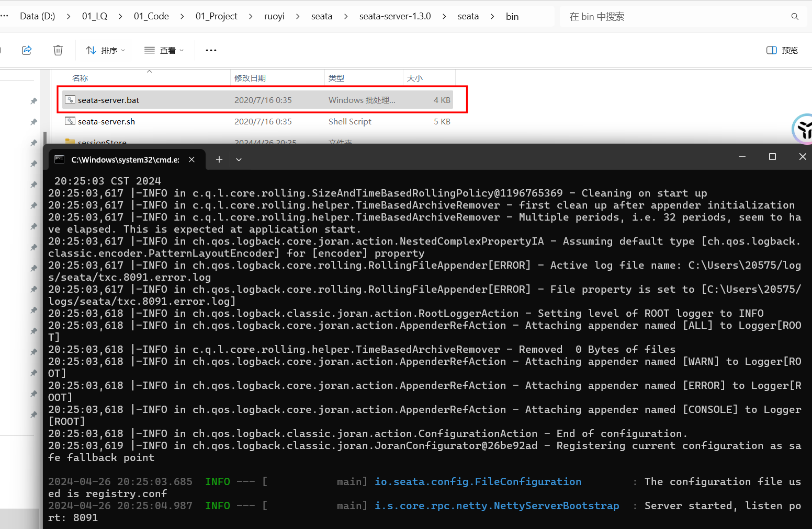Click the 5 KB size cell
This screenshot has height=529, width=812.
(442, 121)
